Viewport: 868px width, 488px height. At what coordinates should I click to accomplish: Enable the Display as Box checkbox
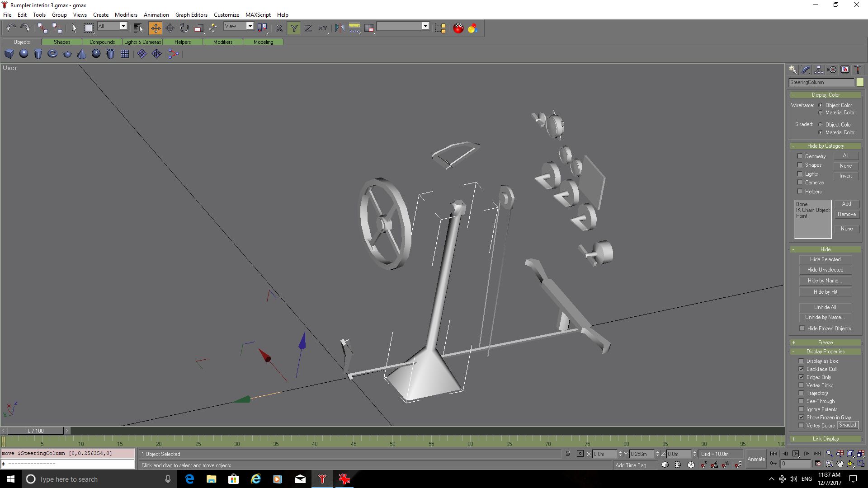(802, 361)
